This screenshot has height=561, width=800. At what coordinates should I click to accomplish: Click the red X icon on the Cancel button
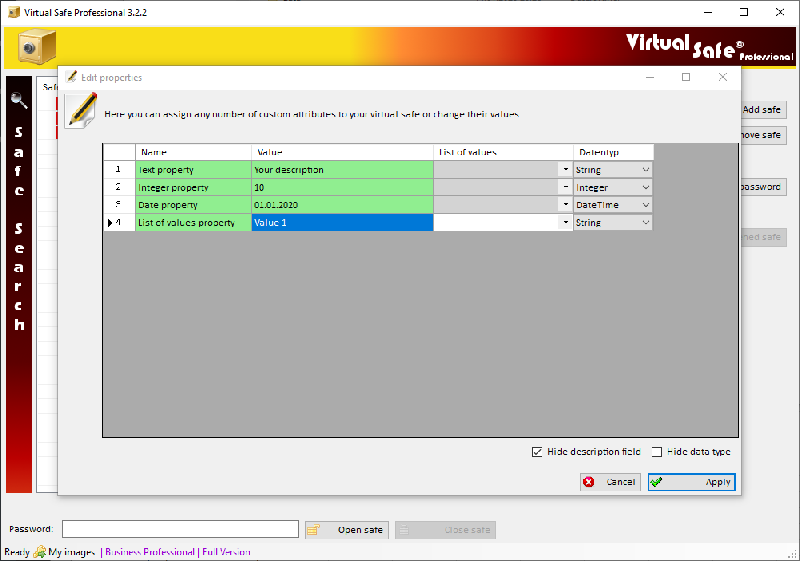pos(589,482)
